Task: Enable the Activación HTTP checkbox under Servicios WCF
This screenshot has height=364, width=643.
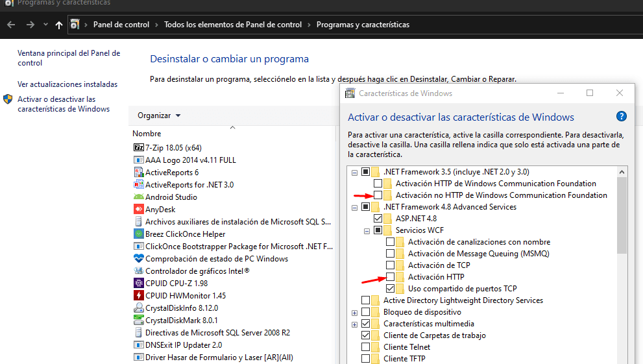Action: click(390, 277)
